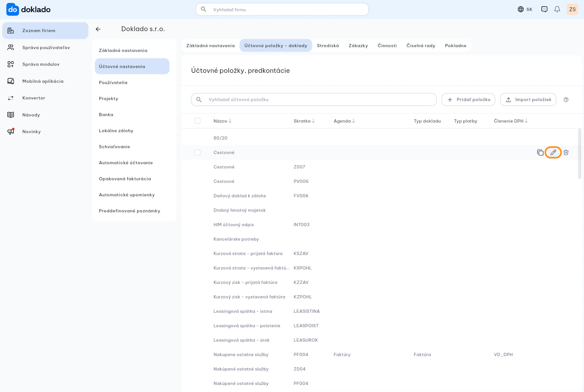Select the Účtovné položky - doklady tab
This screenshot has height=392, width=584.
click(276, 45)
